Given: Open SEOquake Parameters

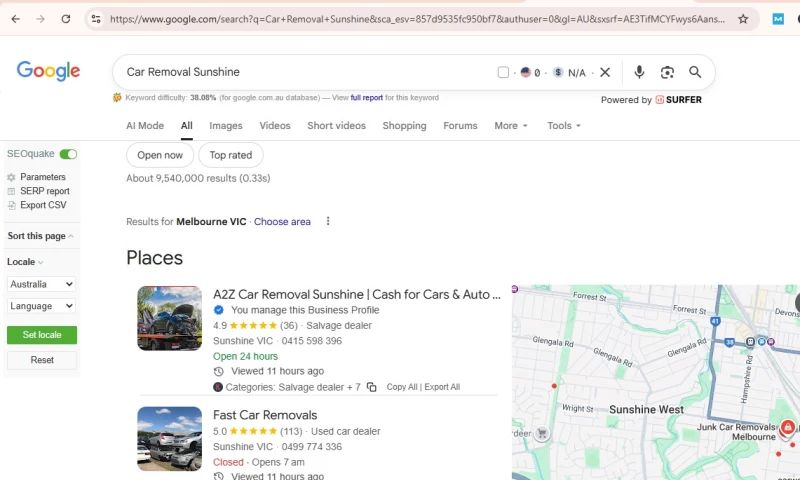Looking at the screenshot, I should point(43,177).
